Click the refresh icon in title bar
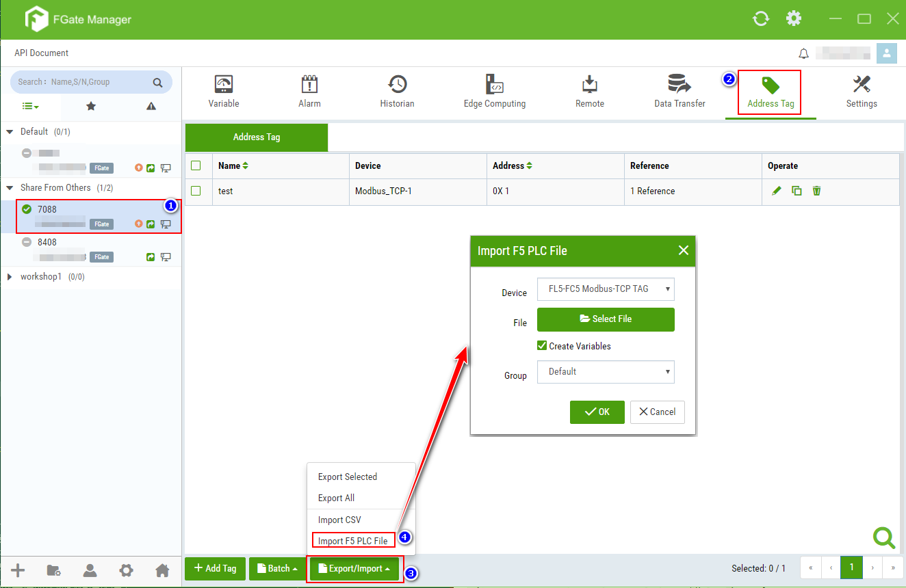The image size is (906, 588). [x=760, y=18]
